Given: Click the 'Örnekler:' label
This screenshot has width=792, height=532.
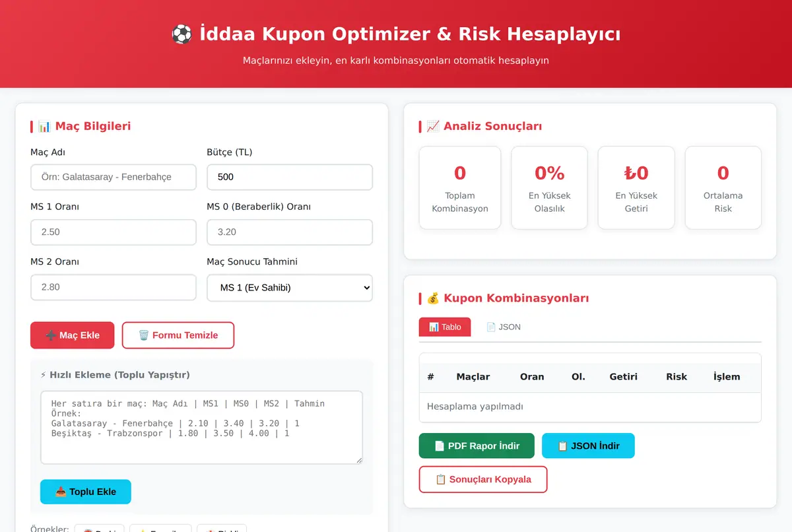Looking at the screenshot, I should 50,529.
